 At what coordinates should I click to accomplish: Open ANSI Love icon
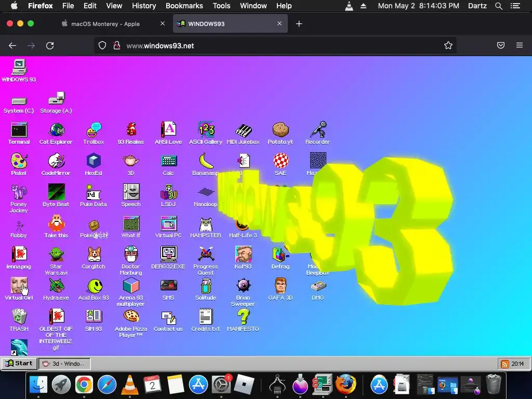(x=168, y=129)
